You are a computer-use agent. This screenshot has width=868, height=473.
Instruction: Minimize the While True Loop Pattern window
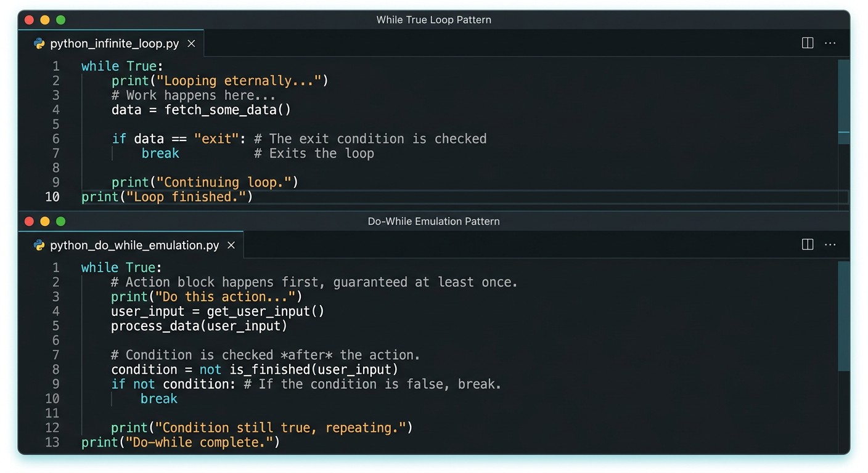[x=45, y=20]
